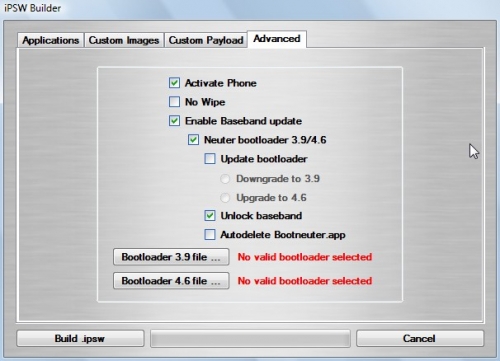Go to the Custom Payload tab
Screen dimensions: 500x361
point(206,40)
